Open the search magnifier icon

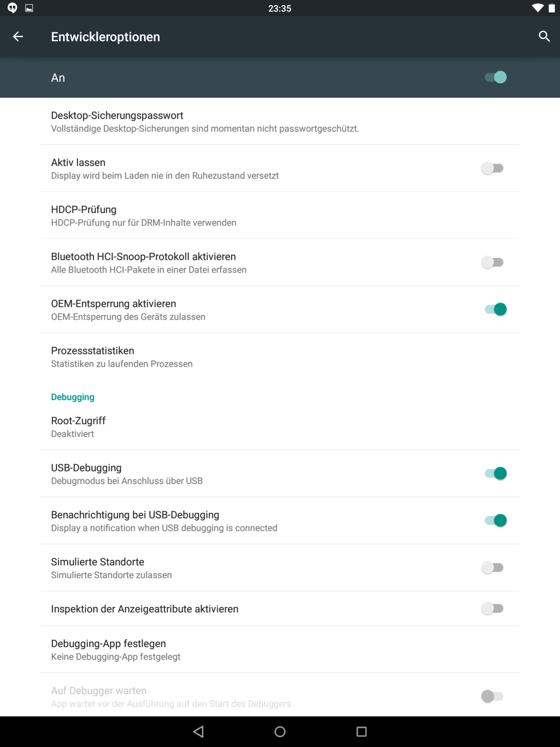tap(544, 36)
